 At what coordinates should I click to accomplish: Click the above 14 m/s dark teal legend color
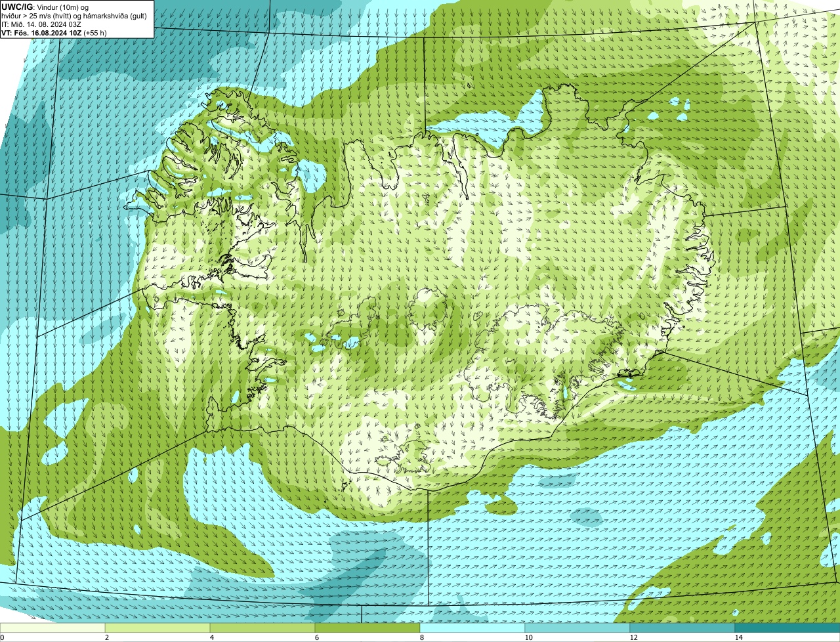[x=787, y=628]
